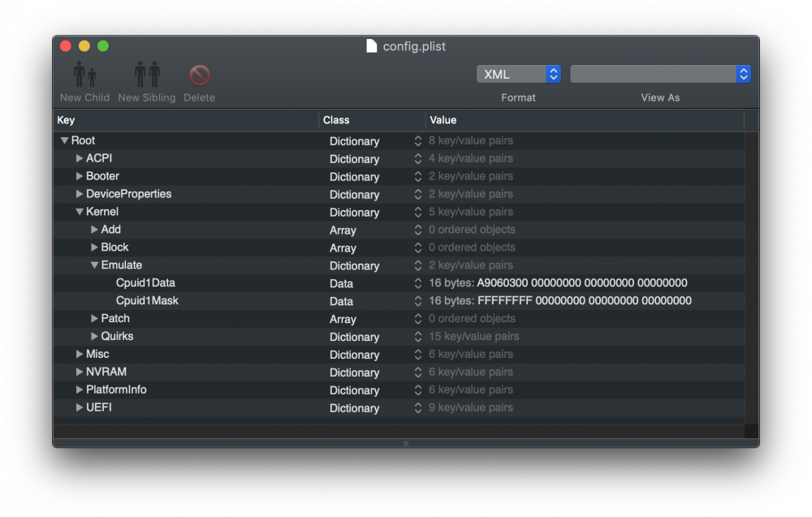
Task: Click the '15 key/value pairs' value
Action: click(x=474, y=336)
